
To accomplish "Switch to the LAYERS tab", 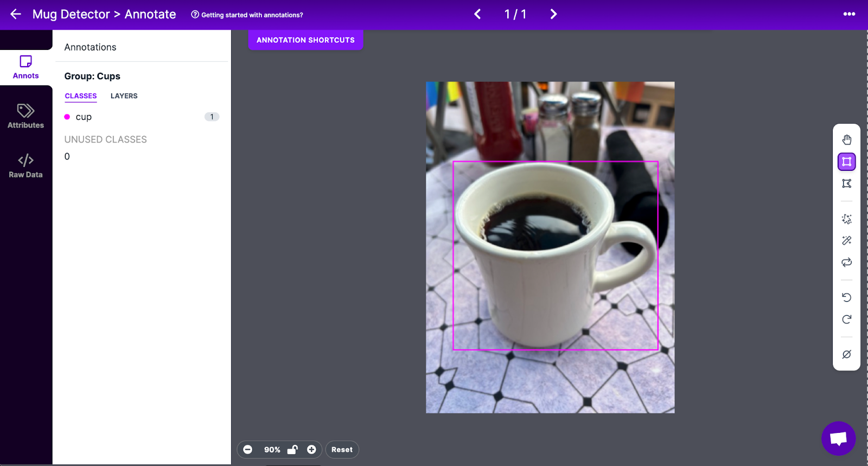I will click(x=124, y=96).
